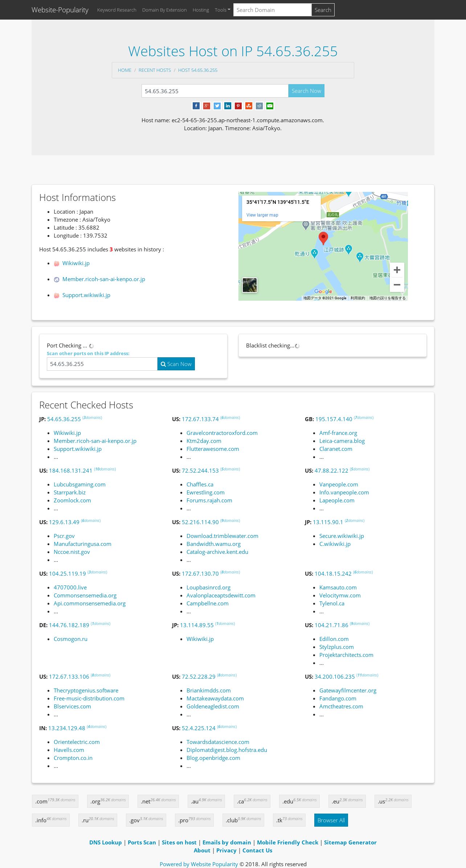Select the .com domains extension tag
This screenshot has width=466, height=868.
tap(55, 801)
